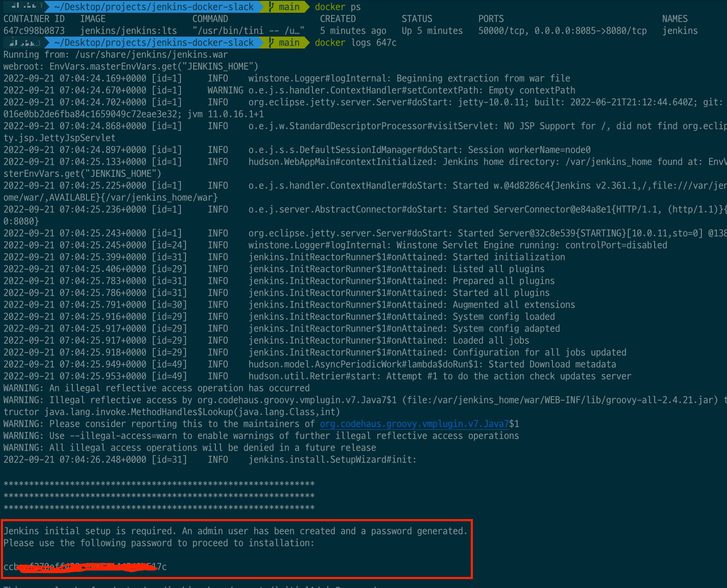Click the 'Started initialization' log message

tap(509, 257)
